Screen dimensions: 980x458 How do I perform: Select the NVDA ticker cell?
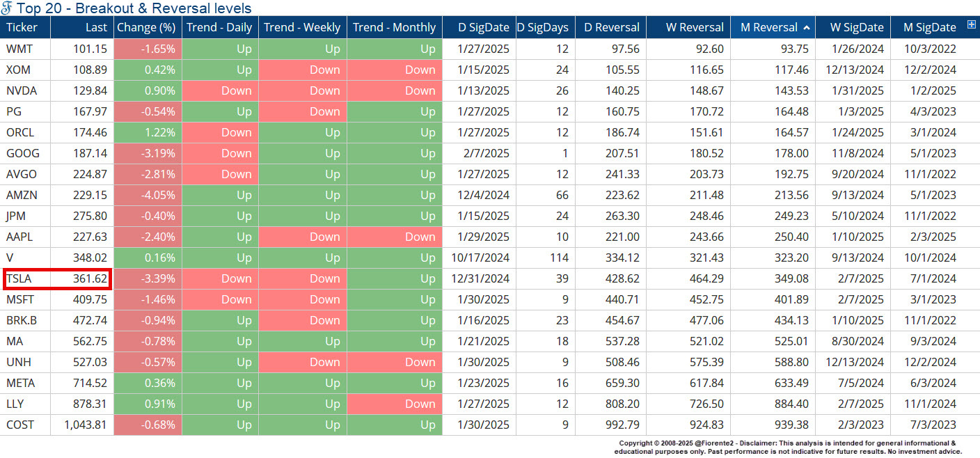point(25,90)
